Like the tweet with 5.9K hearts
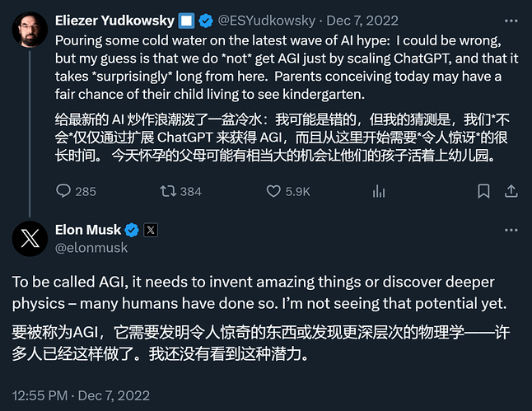The width and height of the screenshot is (532, 411). [276, 191]
